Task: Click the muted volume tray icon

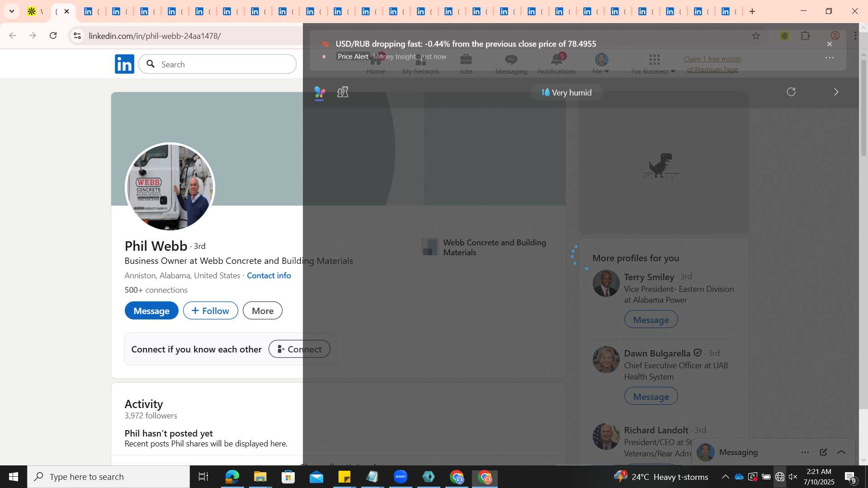Action: click(x=793, y=477)
